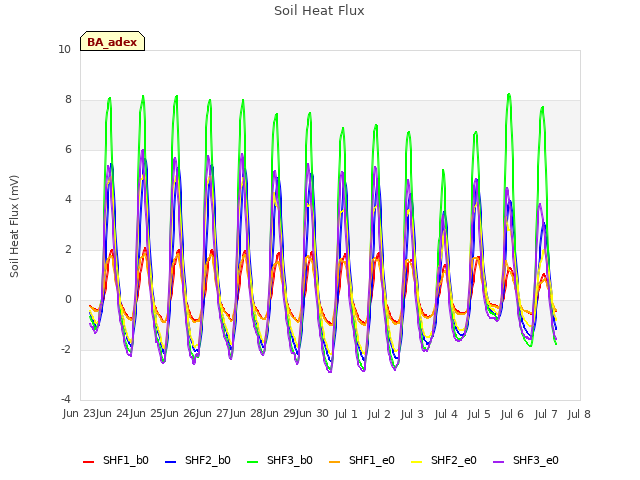Click the Jun 27 x-axis label

213,414
